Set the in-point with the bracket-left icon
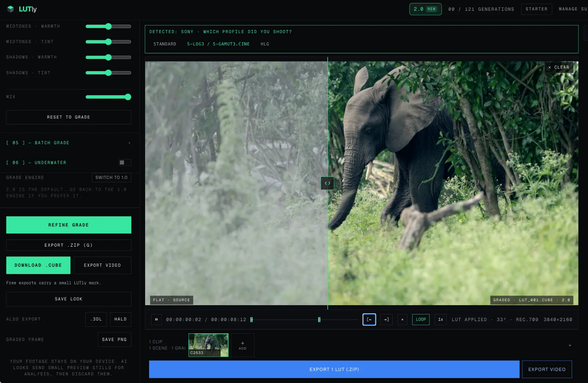This screenshot has width=588, height=383. (369, 320)
